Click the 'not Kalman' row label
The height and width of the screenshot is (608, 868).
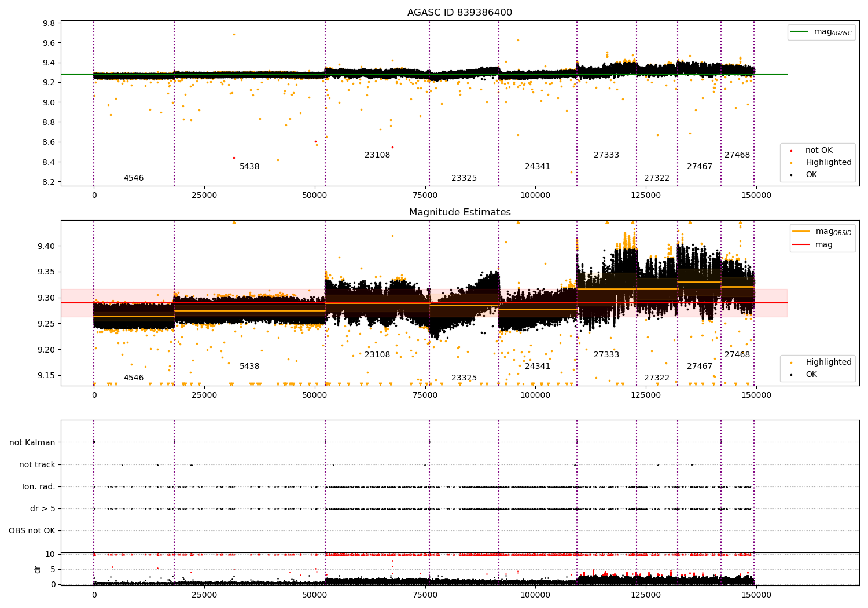point(32,442)
